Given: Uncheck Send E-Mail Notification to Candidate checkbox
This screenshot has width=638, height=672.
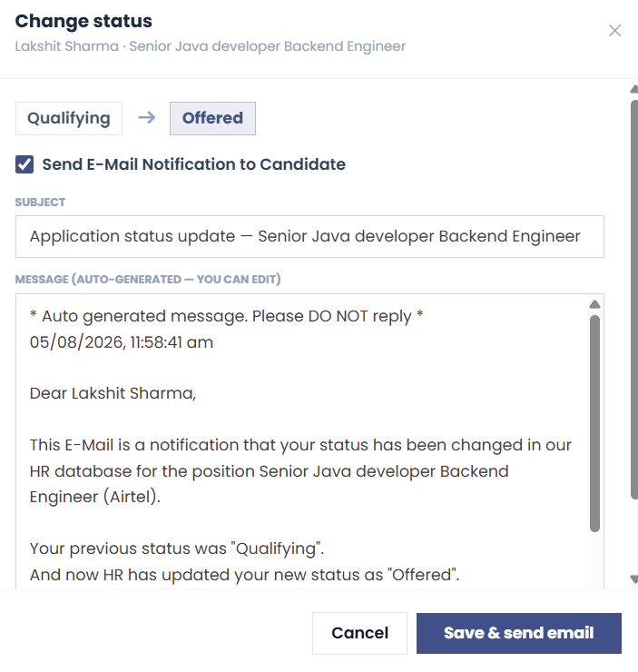Looking at the screenshot, I should (x=25, y=164).
